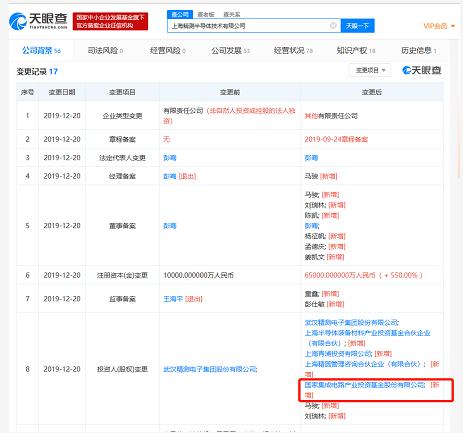The height and width of the screenshot is (433, 463).
Task: Open 上海青浦投资有限公司 link
Action: point(338,353)
